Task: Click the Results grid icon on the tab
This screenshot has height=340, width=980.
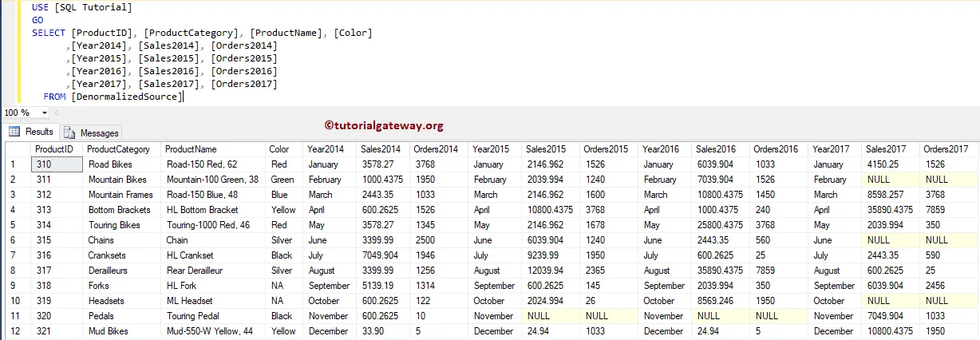Action: [x=14, y=132]
